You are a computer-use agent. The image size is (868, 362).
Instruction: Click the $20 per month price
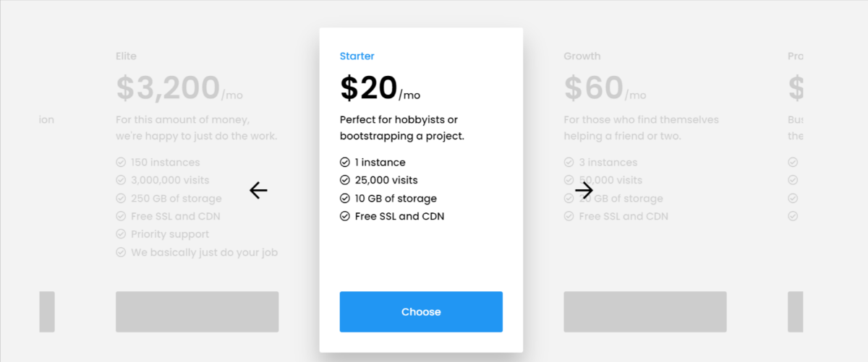380,89
